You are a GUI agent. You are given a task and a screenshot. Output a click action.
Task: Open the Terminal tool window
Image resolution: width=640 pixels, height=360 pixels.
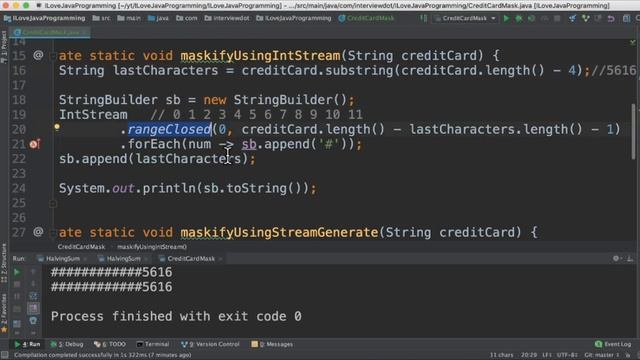153,344
